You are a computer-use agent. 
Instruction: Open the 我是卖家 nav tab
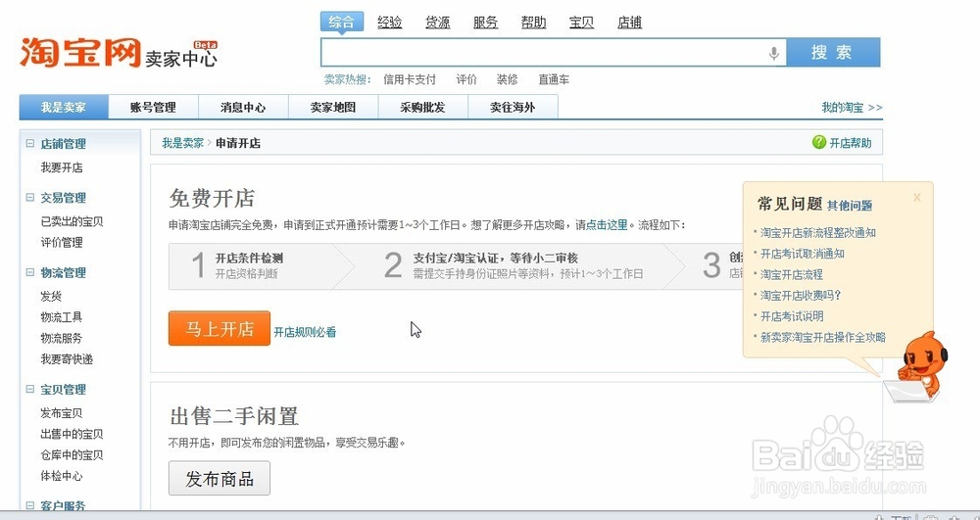point(64,107)
